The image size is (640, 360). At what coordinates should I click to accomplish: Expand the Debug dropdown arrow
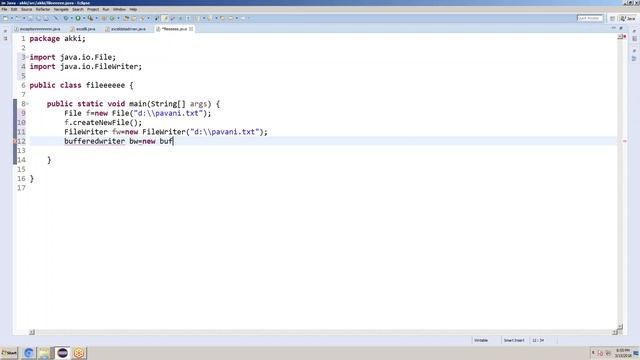71,18
